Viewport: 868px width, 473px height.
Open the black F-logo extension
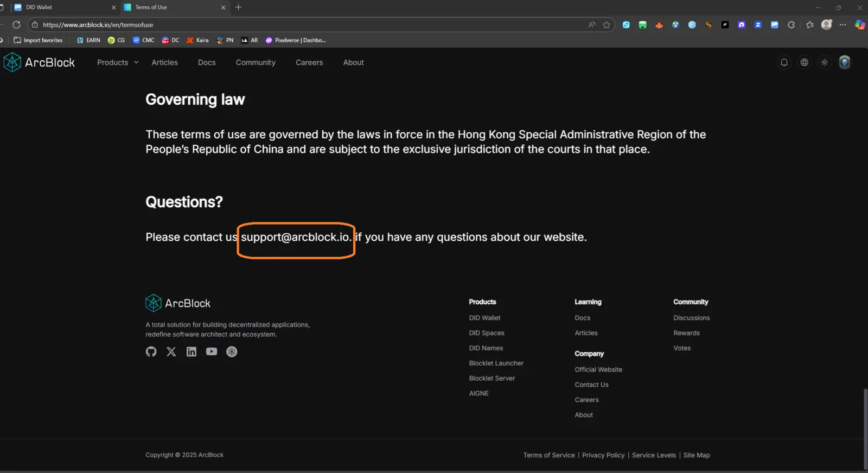click(x=725, y=24)
